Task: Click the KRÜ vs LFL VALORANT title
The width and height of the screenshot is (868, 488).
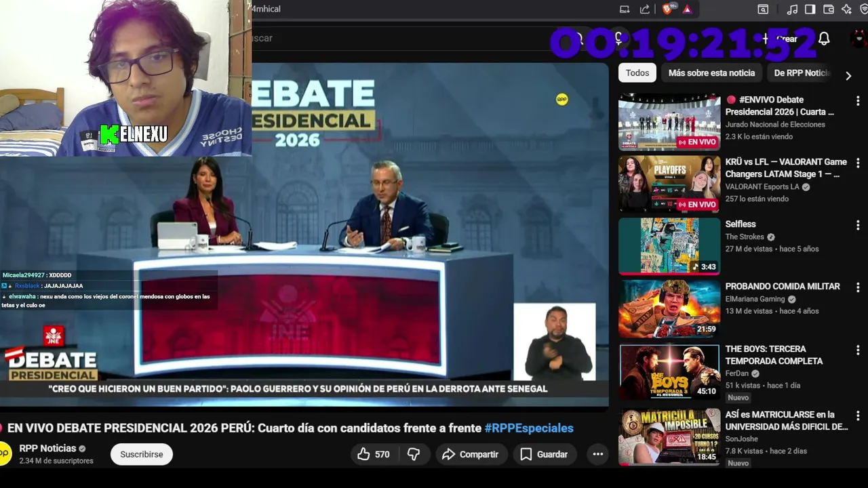Action: tap(786, 168)
